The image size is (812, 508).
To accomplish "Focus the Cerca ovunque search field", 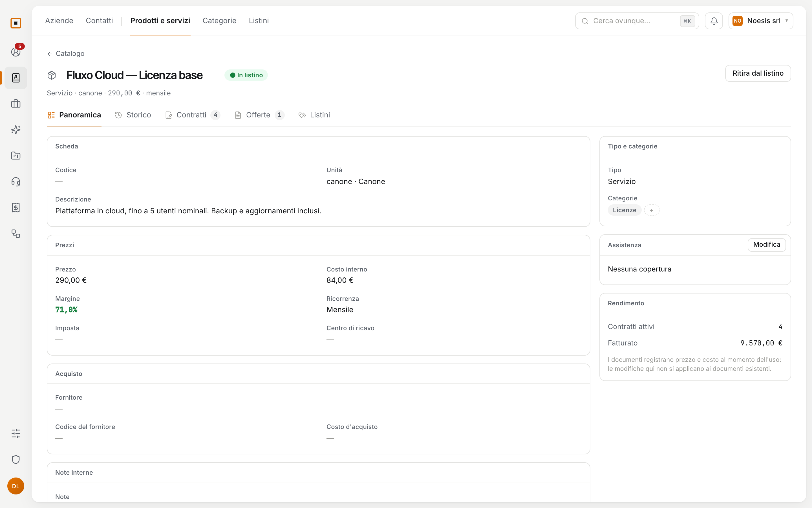I will click(x=637, y=21).
